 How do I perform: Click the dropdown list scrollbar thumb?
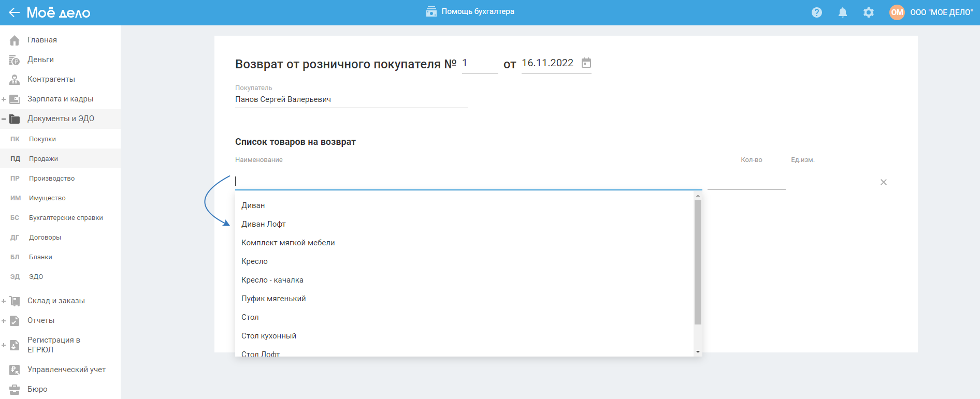click(x=698, y=262)
